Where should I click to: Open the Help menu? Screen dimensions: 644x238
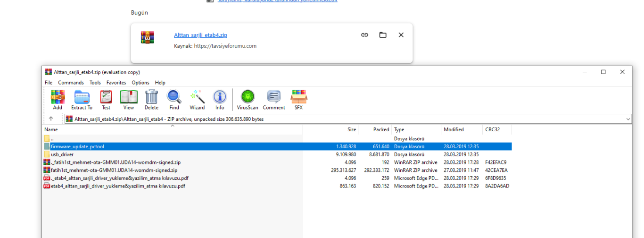click(x=160, y=83)
